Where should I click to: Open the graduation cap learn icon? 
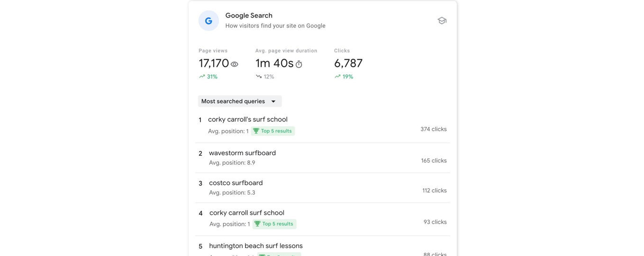pyautogui.click(x=442, y=21)
